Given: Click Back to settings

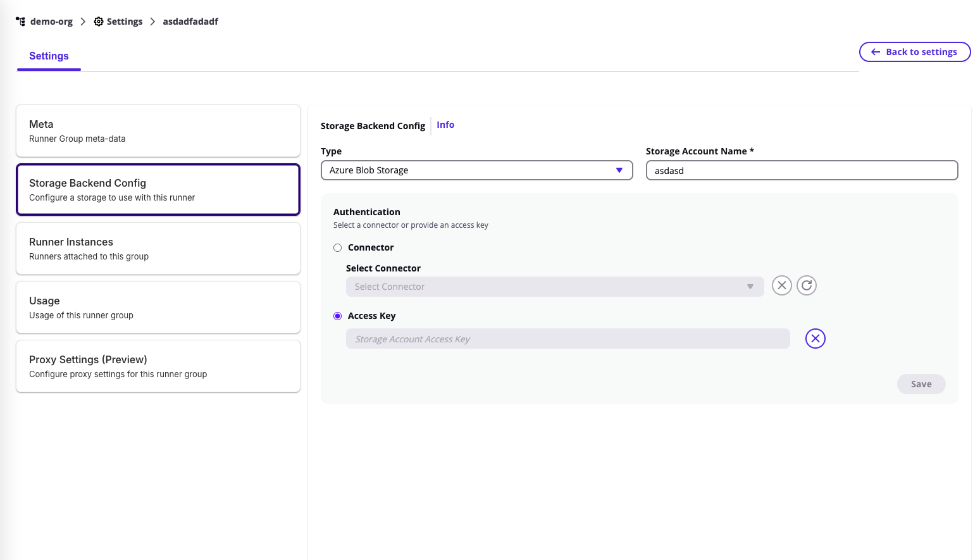Looking at the screenshot, I should click(914, 52).
